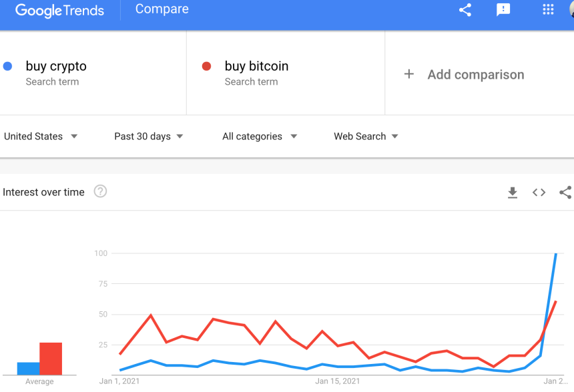This screenshot has height=392, width=574.
Task: Click the embed chart code icon
Action: (x=539, y=192)
